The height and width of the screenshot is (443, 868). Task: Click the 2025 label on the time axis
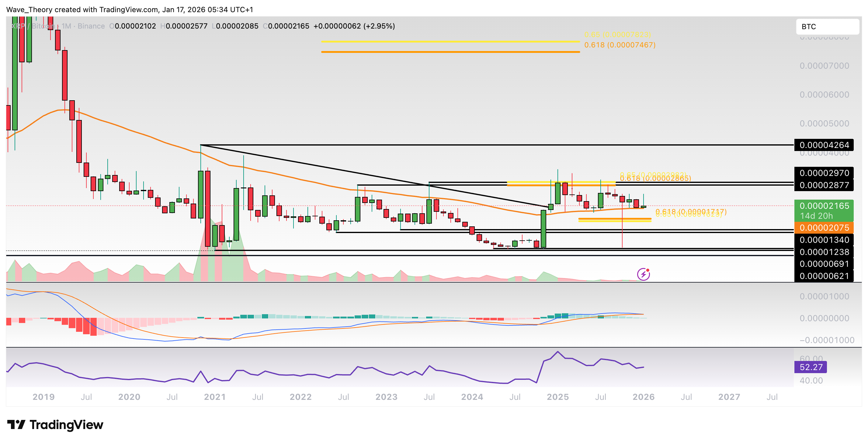click(558, 397)
